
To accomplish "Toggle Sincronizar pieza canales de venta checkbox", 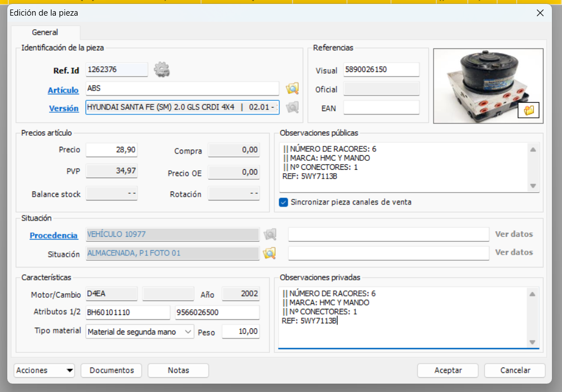I will [x=283, y=202].
